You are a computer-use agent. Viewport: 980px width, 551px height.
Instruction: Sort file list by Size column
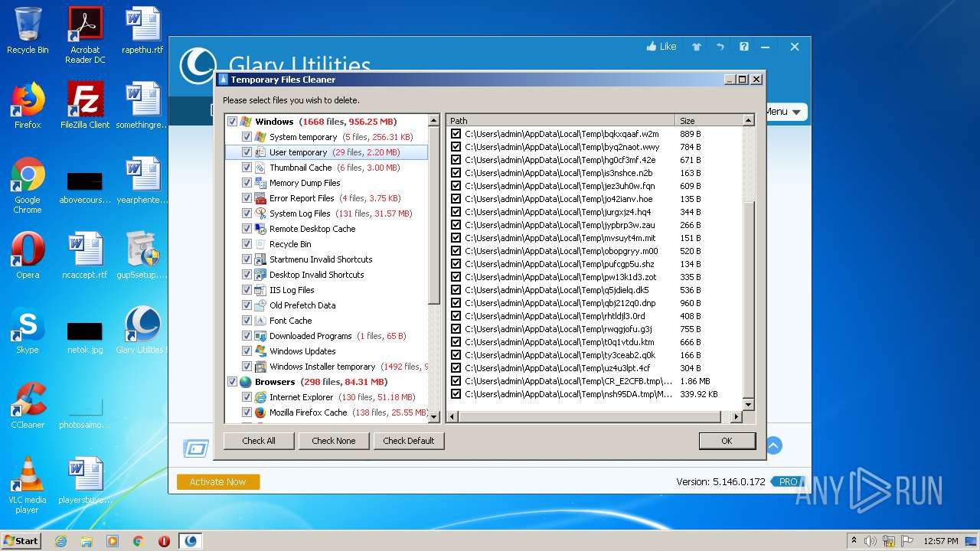tap(709, 121)
